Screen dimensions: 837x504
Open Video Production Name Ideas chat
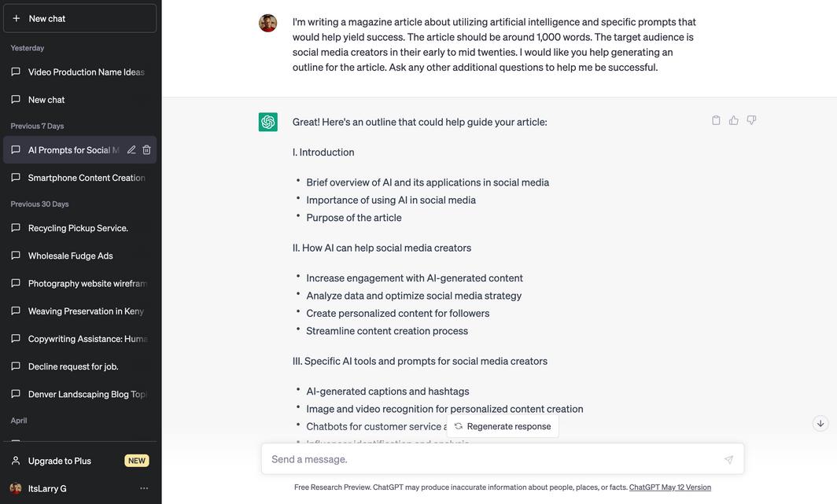click(x=86, y=72)
